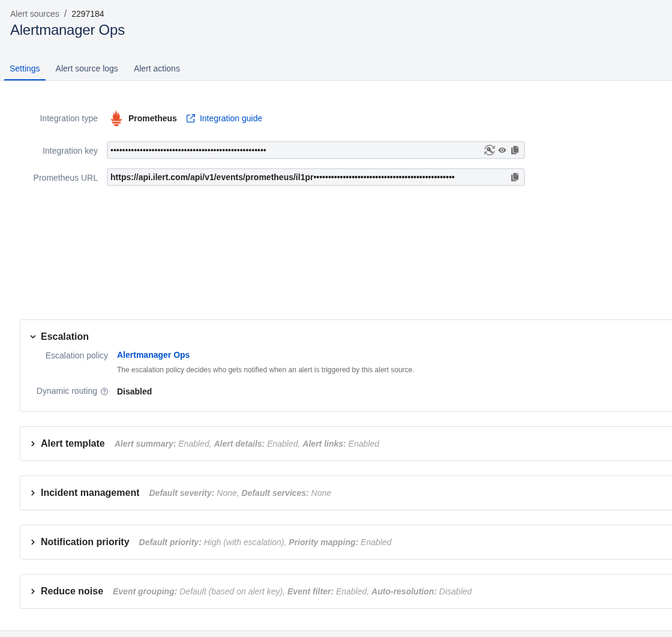The height and width of the screenshot is (637, 672).
Task: Go to Alert sources breadcrumb
Action: [35, 14]
